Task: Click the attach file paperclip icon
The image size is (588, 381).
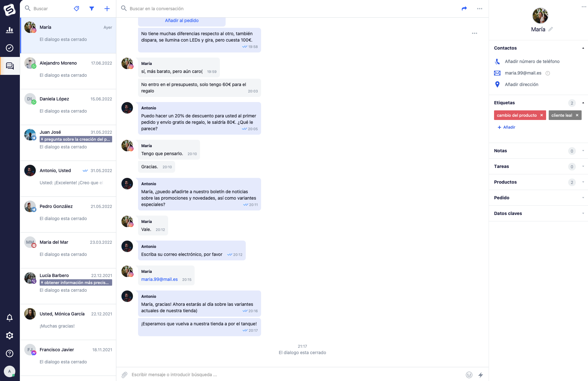Action: (x=124, y=375)
